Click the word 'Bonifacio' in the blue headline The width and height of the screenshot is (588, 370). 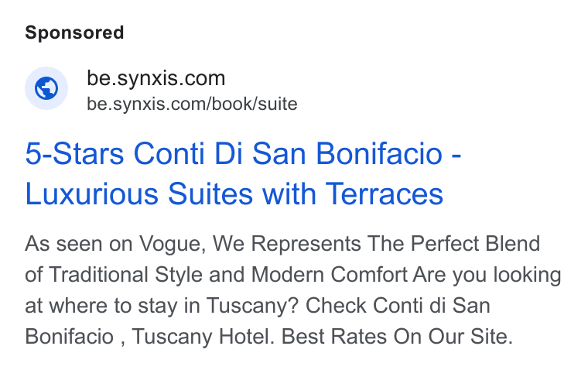pyautogui.click(x=379, y=153)
